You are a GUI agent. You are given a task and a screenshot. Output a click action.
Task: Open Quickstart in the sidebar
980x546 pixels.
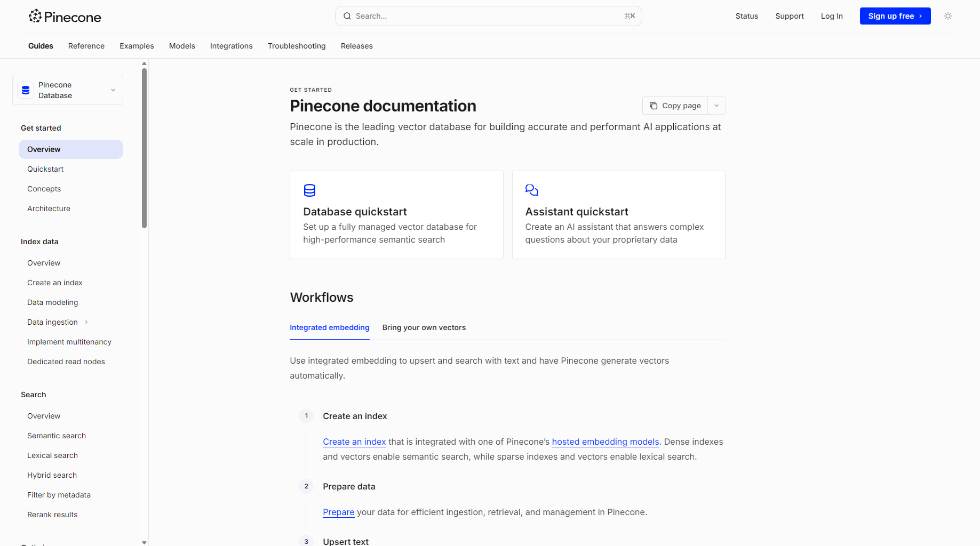coord(45,169)
